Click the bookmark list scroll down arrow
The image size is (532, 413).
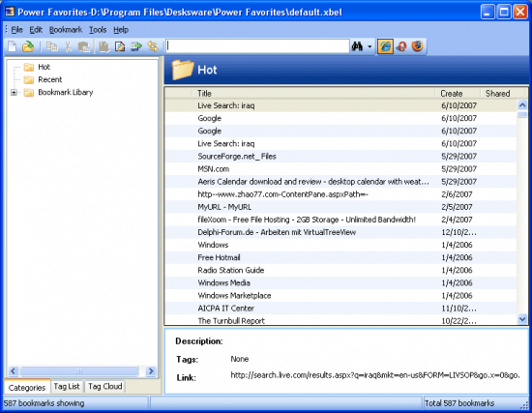522,319
